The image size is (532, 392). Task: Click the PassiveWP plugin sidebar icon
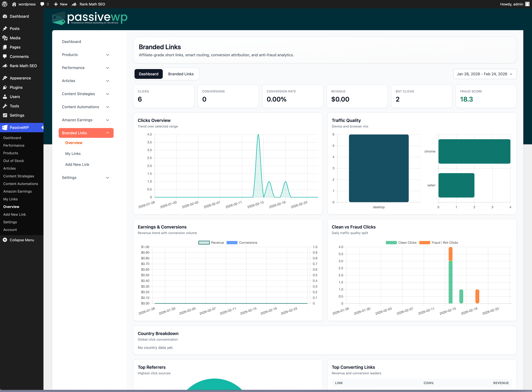pyautogui.click(x=5, y=127)
